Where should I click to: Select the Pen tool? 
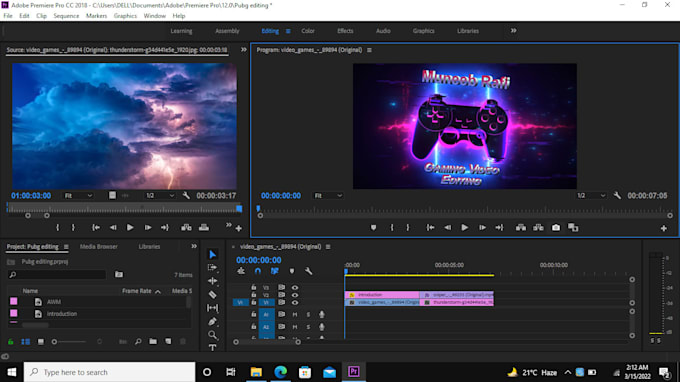pos(212,321)
